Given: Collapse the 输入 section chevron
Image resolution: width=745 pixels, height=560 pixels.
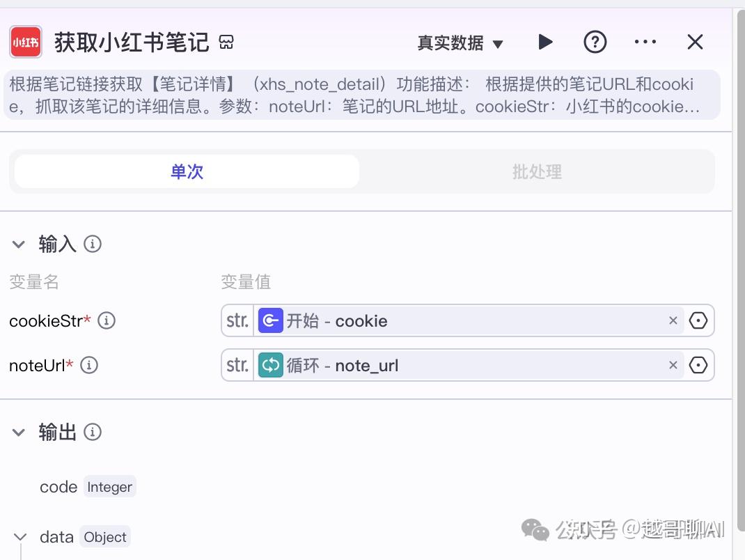Looking at the screenshot, I should click(x=19, y=244).
